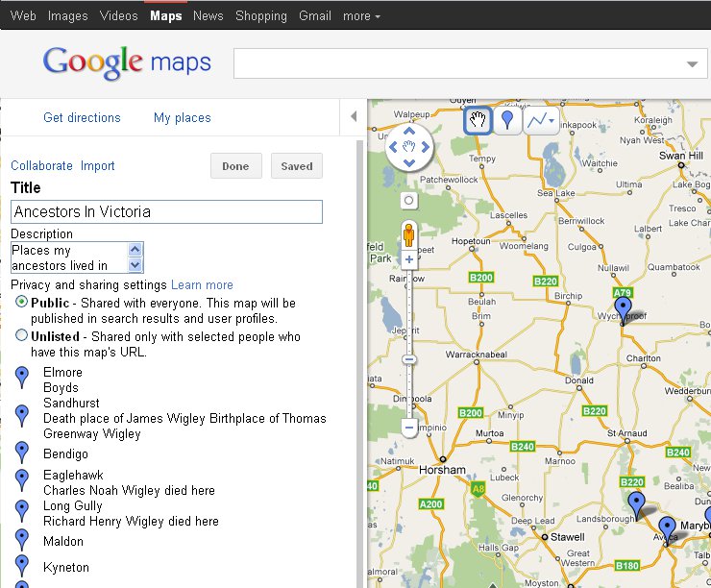The image size is (711, 588).
Task: Click the Done button
Action: [x=235, y=166]
